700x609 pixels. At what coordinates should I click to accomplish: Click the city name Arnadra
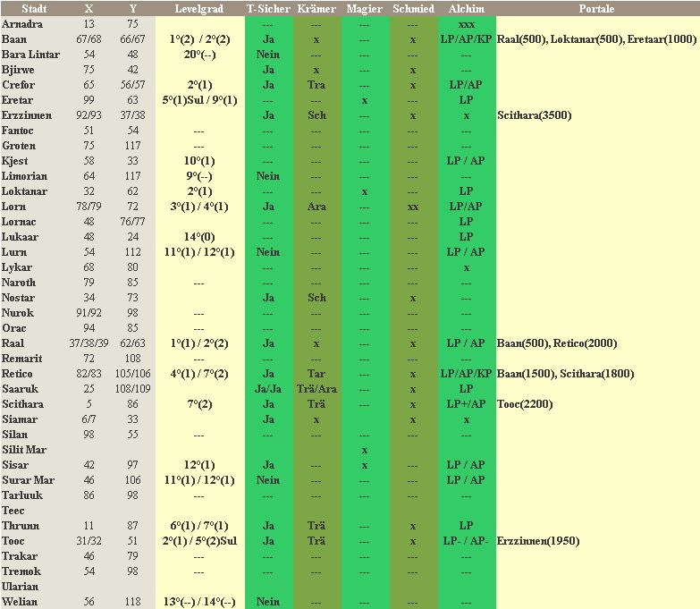pos(22,24)
